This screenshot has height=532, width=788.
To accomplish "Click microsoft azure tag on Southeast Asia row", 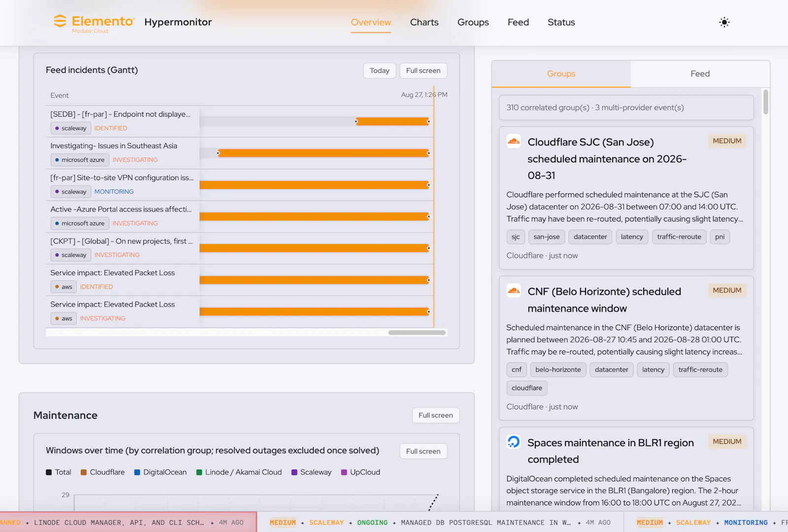I will click(80, 160).
